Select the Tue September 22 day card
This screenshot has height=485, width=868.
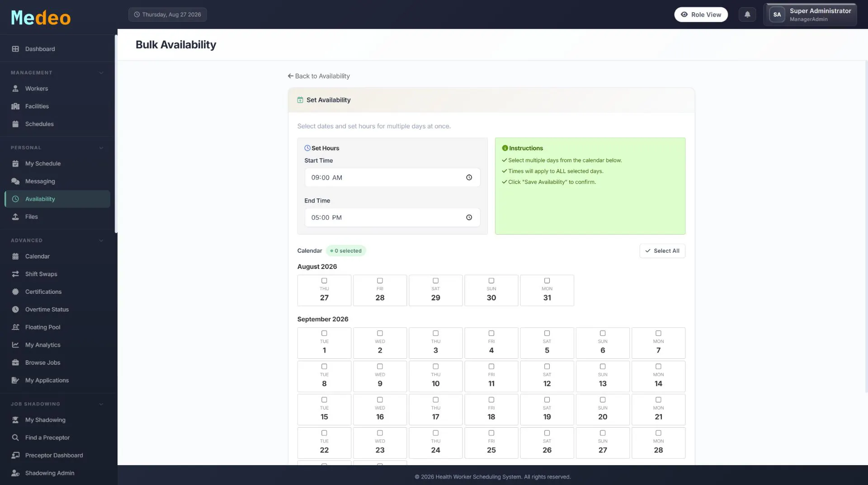click(x=324, y=443)
